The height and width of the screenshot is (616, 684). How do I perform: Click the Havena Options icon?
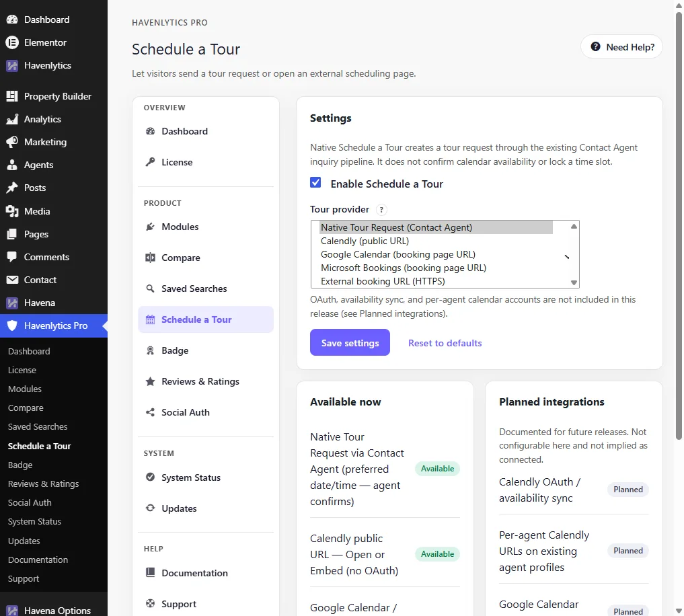point(12,611)
